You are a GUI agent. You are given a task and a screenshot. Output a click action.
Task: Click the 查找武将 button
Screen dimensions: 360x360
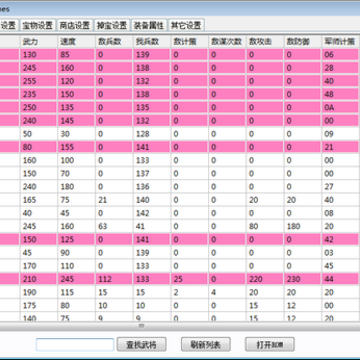point(141,344)
